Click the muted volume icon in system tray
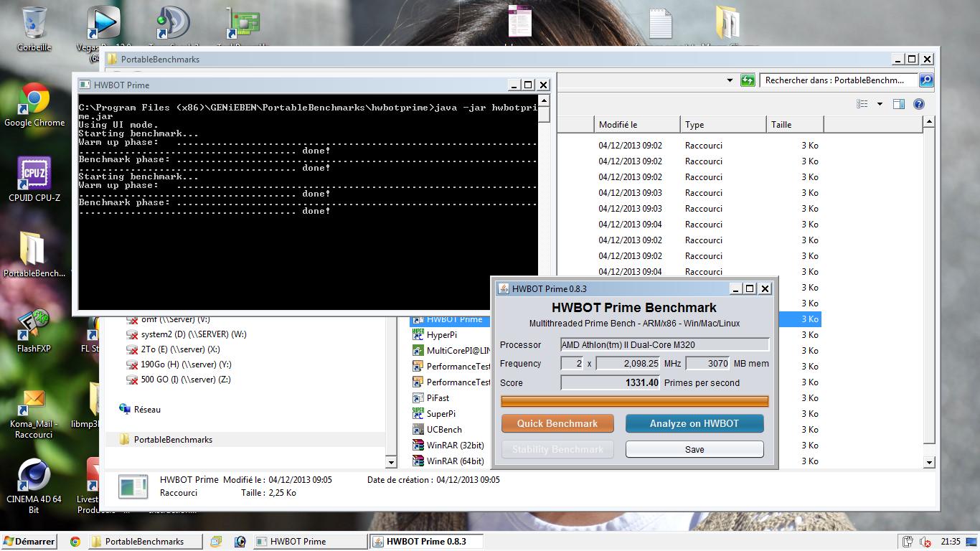 click(925, 542)
